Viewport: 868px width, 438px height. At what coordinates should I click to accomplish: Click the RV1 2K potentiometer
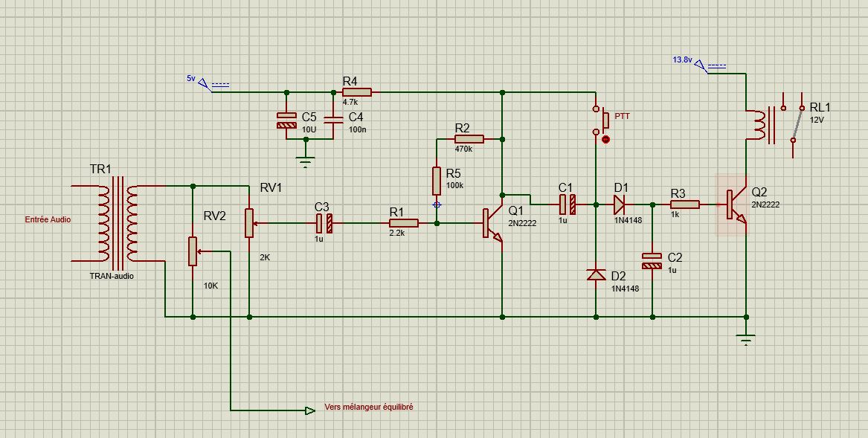coord(249,222)
